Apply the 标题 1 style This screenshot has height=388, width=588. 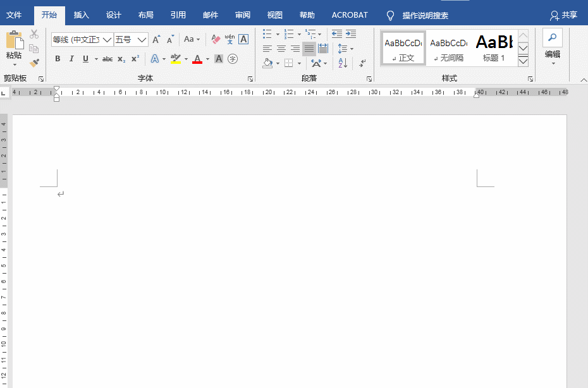pyautogui.click(x=494, y=49)
